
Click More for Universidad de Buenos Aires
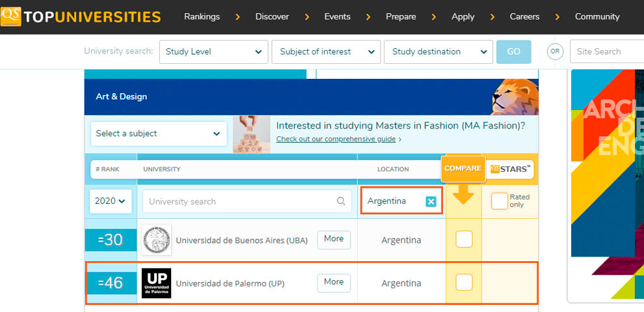pos(334,240)
